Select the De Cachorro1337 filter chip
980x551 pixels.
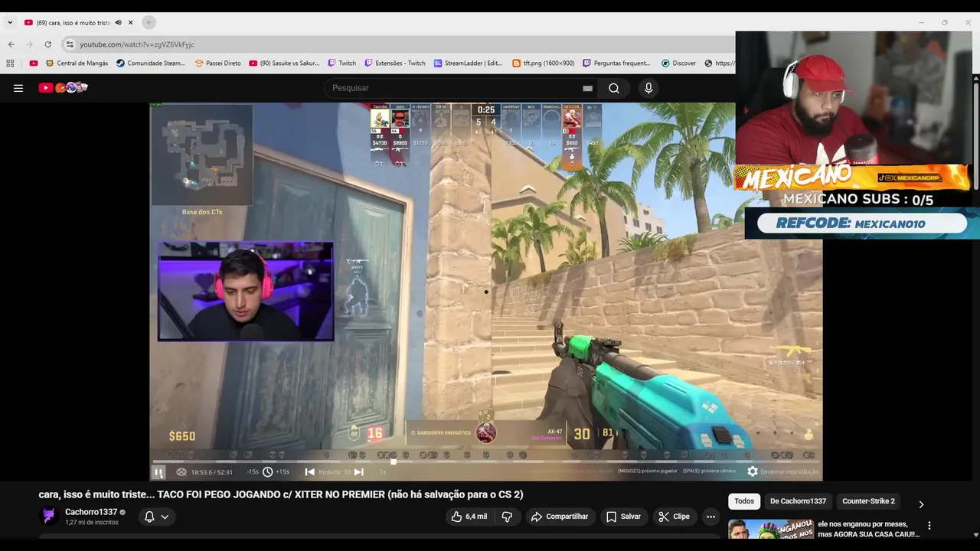[x=799, y=501]
